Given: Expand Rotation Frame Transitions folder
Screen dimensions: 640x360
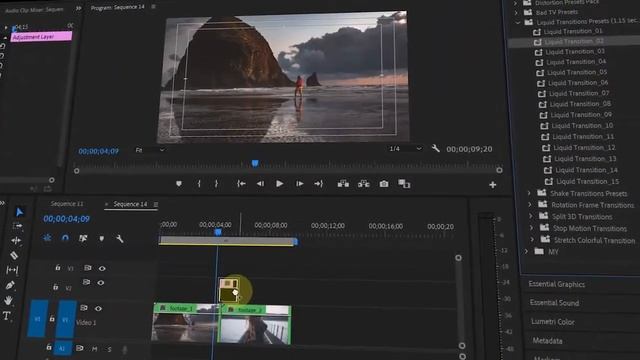Looking at the screenshot, I should pyautogui.click(x=530, y=204).
